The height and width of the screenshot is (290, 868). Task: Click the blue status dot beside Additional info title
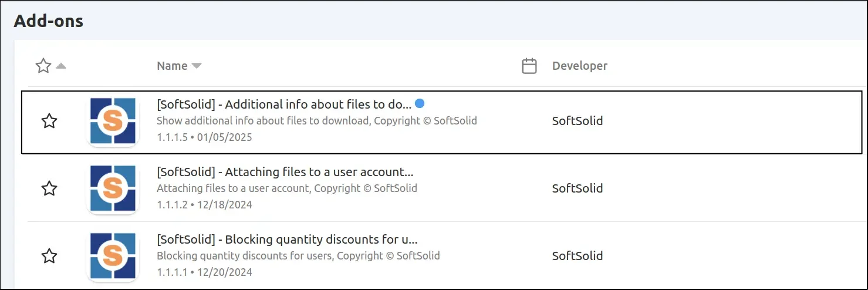pyautogui.click(x=420, y=103)
